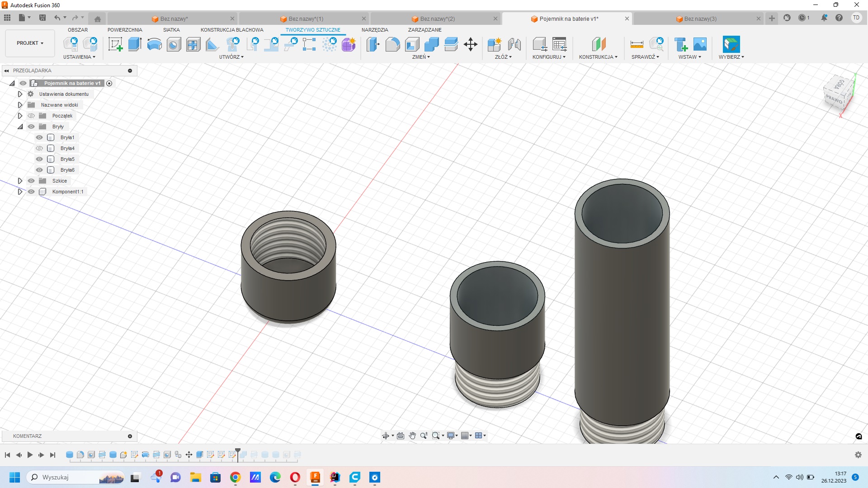Open the KONSTRUKCJA dropdown menu

(x=598, y=57)
